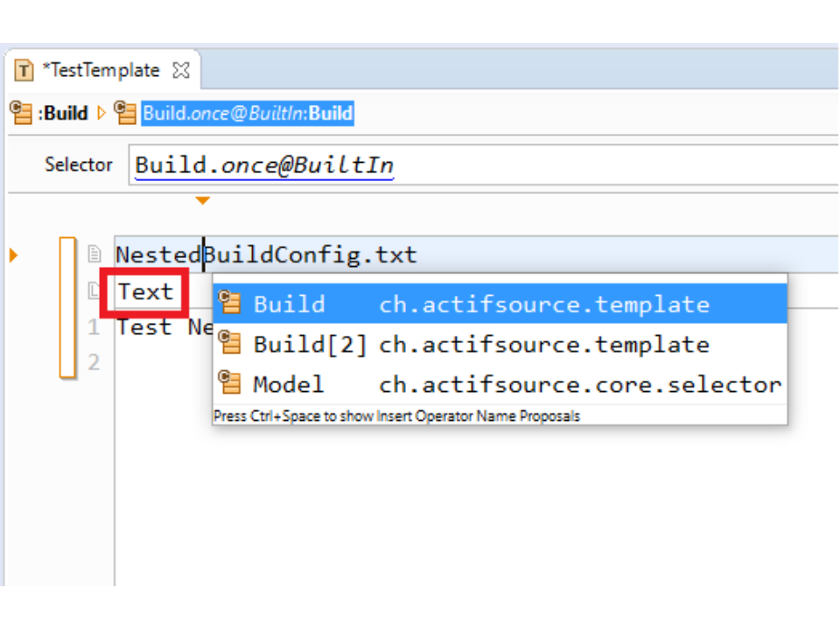840x630 pixels.
Task: Select the highlighted Build.once@BuiltIn:Build breadcrumb
Action: click(248, 113)
